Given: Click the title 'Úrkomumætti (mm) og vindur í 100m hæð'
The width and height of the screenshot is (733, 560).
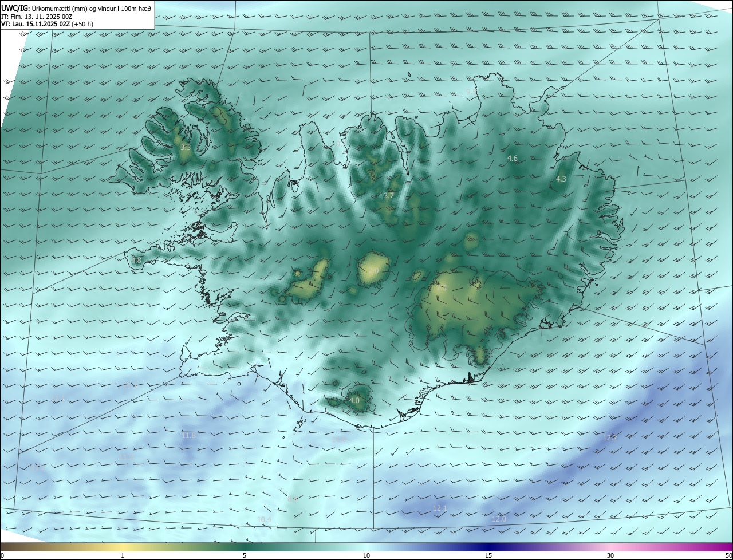Looking at the screenshot, I should click(x=92, y=7).
